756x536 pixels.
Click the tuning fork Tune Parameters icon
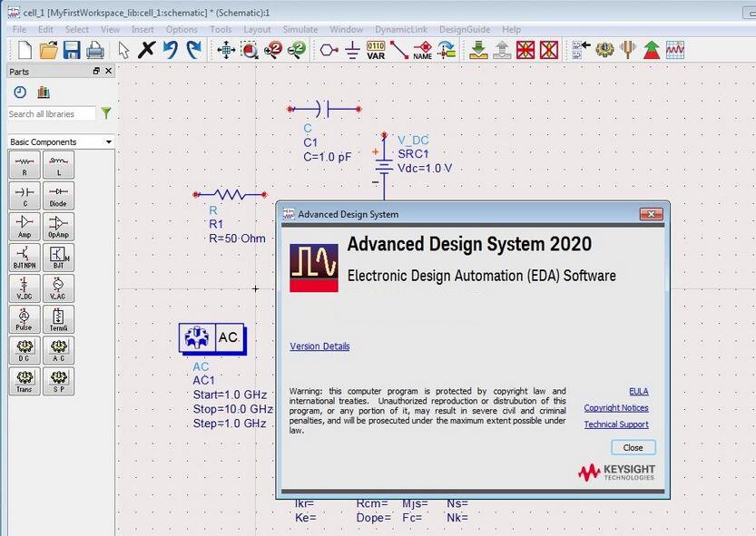coord(628,50)
